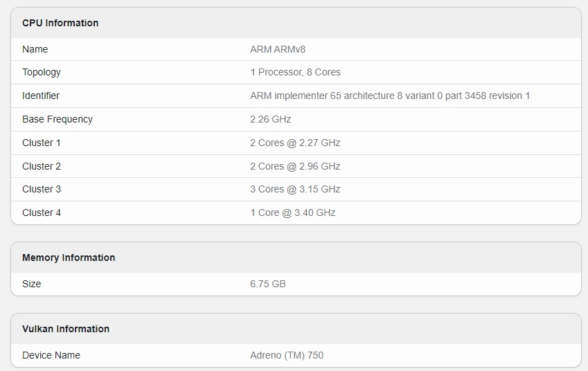Select the ARM implementer 65 identifier text
Screen dimensions: 588x371
click(x=390, y=96)
